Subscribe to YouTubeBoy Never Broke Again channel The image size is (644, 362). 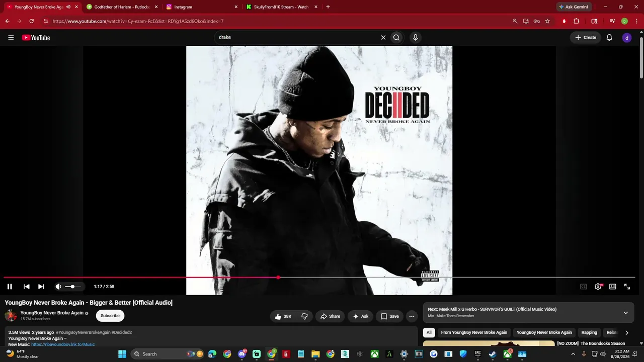pos(110,316)
